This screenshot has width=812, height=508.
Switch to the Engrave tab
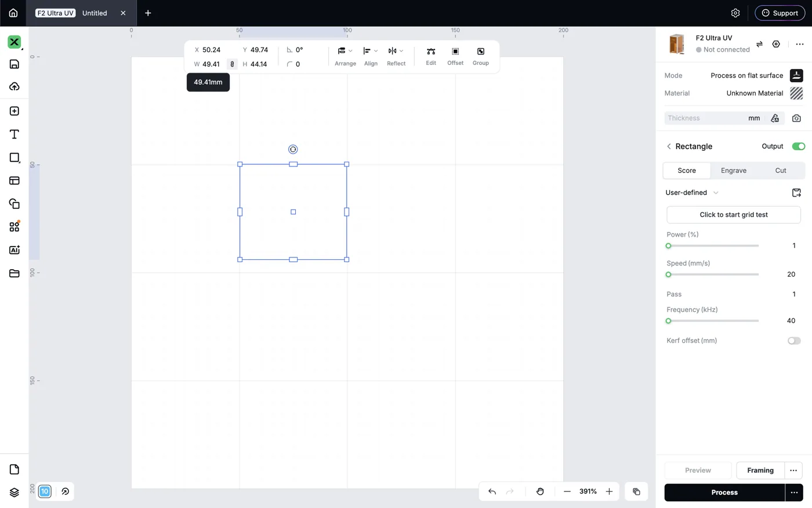[x=734, y=170]
